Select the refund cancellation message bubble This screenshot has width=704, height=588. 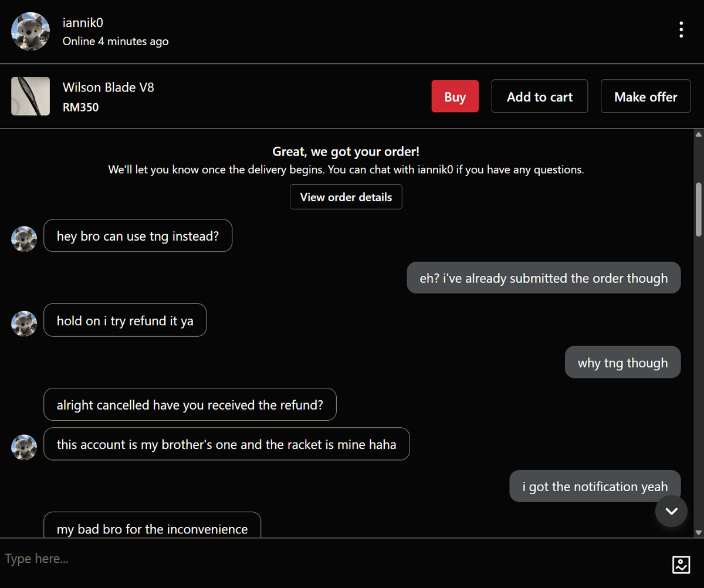[x=189, y=404]
